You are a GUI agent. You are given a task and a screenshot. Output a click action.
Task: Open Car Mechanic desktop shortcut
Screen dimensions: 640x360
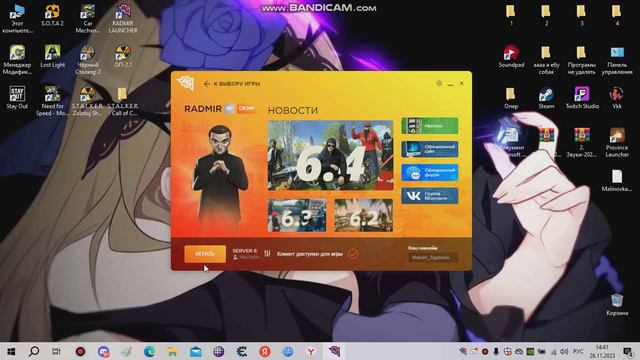(x=87, y=19)
